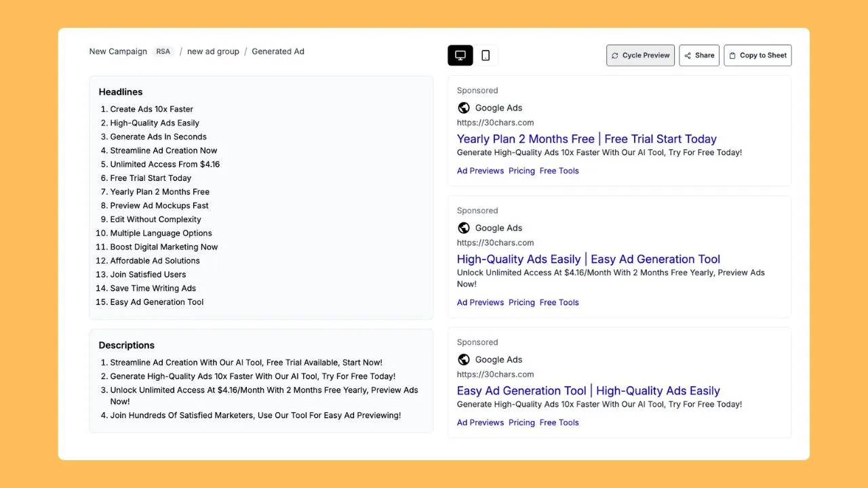Select headline Edit Without Complexity

pyautogui.click(x=156, y=219)
